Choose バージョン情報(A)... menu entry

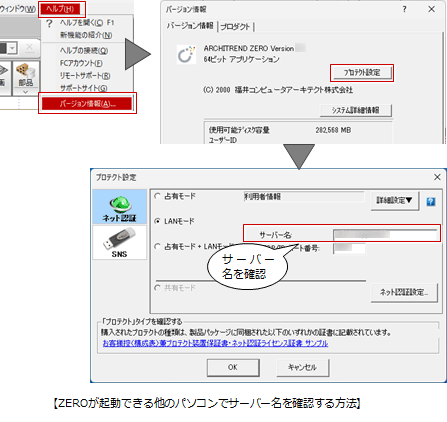pos(87,104)
